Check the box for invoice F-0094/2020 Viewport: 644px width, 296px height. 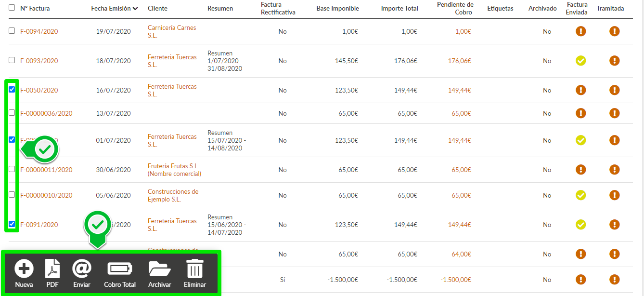[x=12, y=31]
